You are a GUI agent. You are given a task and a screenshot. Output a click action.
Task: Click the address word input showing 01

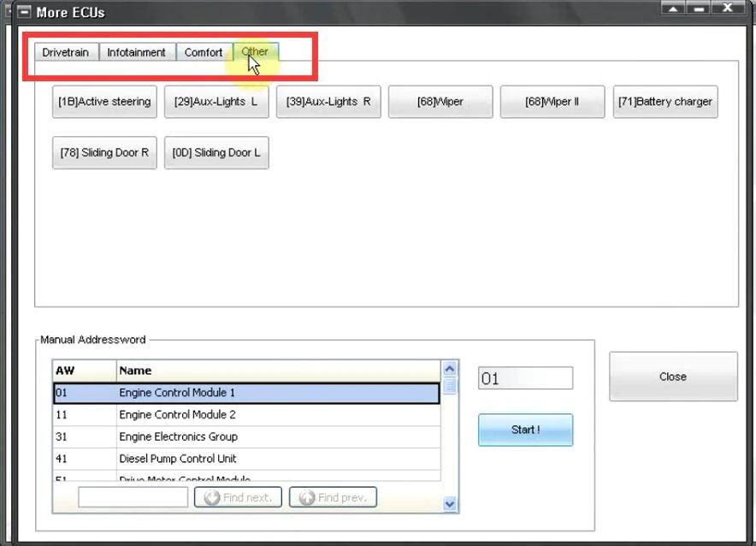[526, 378]
